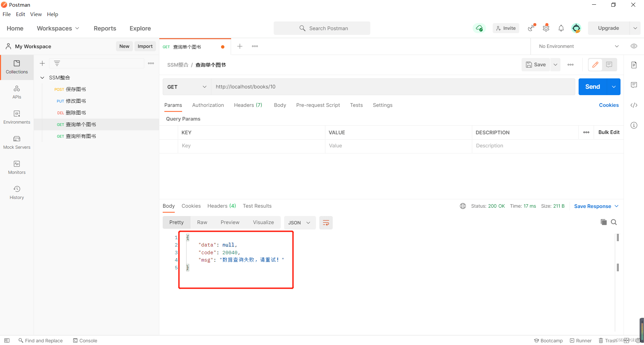Screen dimensions: 644x345
Task: Toggle response line wrap button
Action: coord(326,223)
